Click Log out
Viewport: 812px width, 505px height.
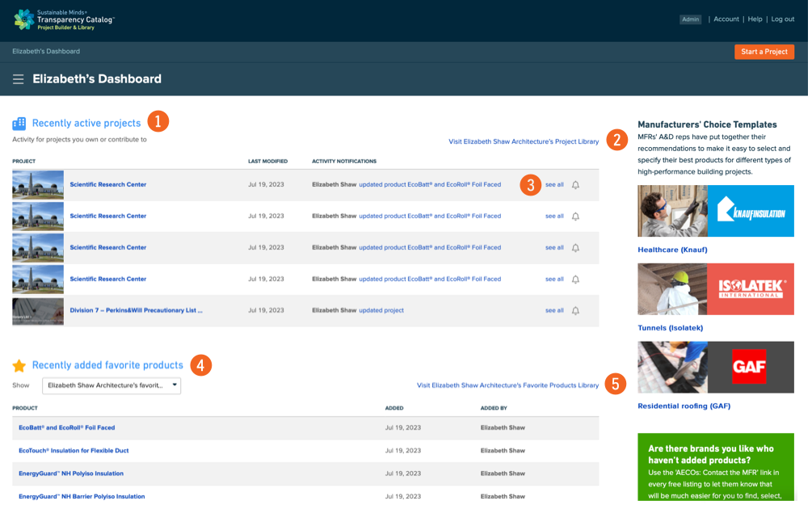pyautogui.click(x=782, y=19)
